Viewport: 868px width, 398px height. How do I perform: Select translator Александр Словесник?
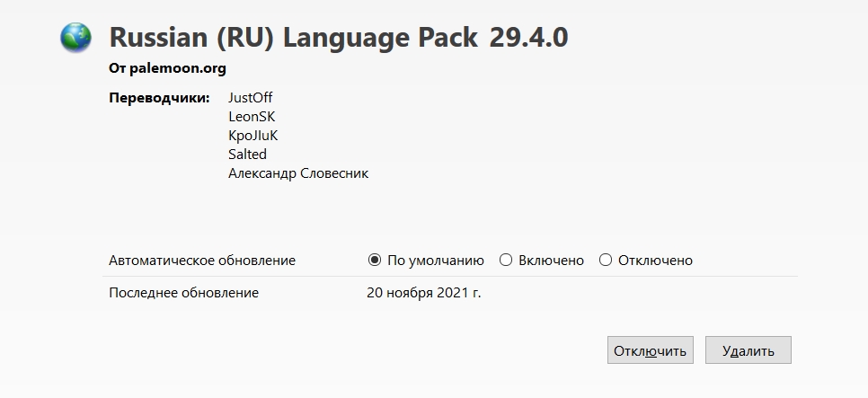[298, 173]
